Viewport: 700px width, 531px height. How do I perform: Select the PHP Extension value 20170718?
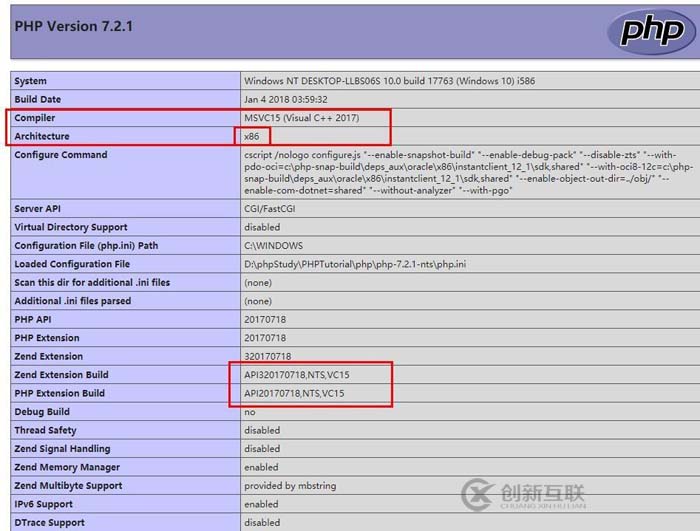pos(265,338)
